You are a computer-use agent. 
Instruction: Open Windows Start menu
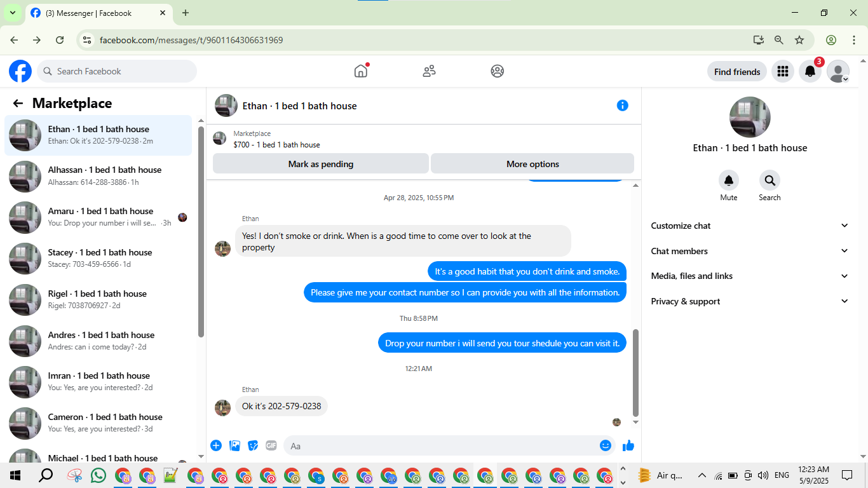[x=15, y=475]
